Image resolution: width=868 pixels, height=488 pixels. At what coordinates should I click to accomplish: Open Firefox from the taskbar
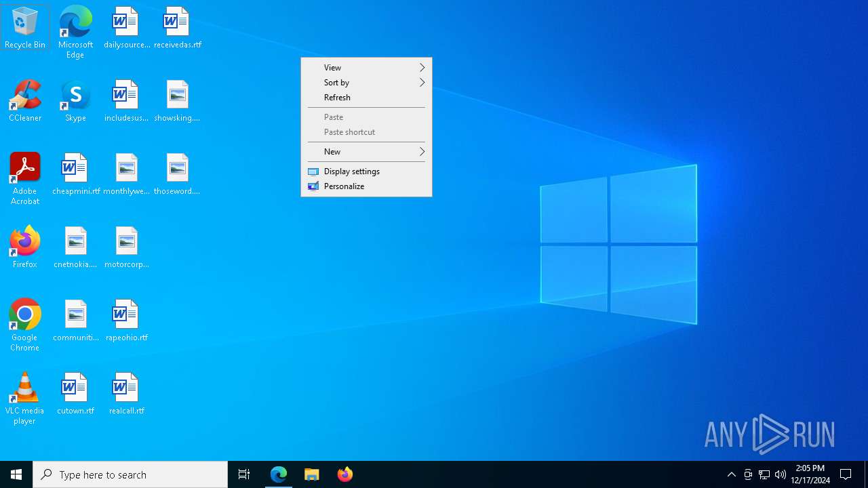pos(345,474)
